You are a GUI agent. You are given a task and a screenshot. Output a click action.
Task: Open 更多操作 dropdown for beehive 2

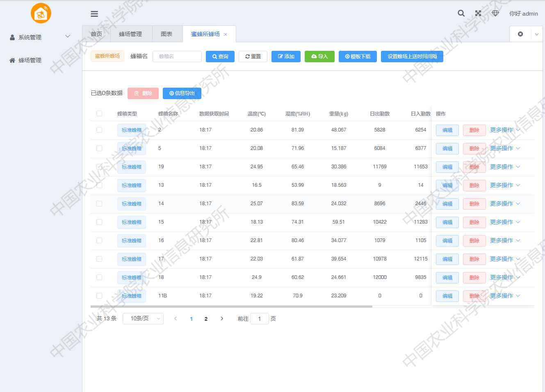[505, 130]
